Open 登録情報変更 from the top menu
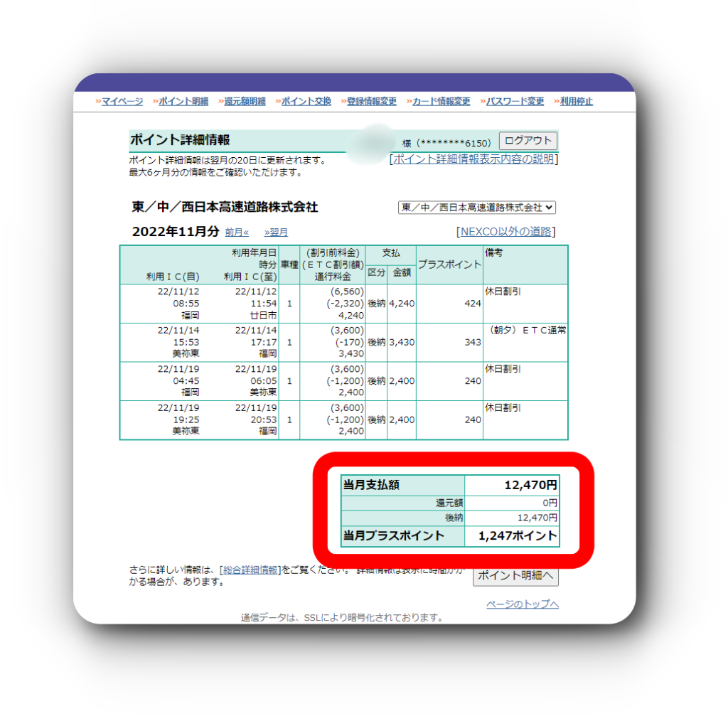This screenshot has height=716, width=728. coord(371,102)
